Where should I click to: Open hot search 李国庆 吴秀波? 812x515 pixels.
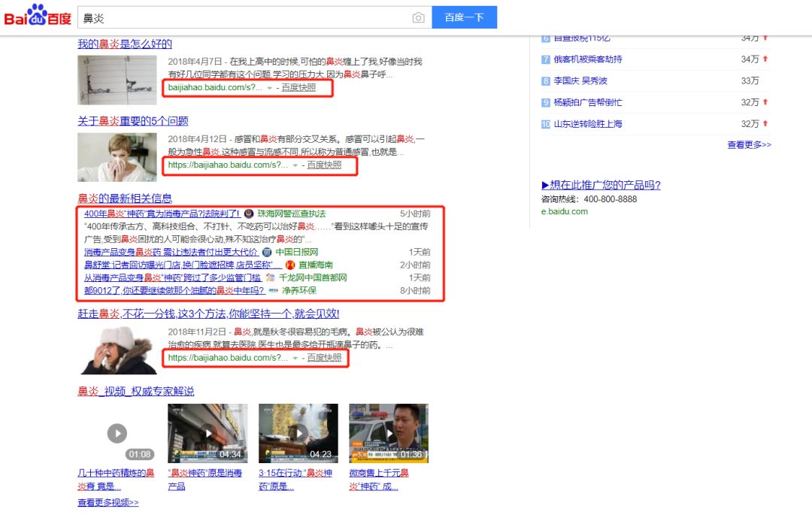pyautogui.click(x=580, y=80)
